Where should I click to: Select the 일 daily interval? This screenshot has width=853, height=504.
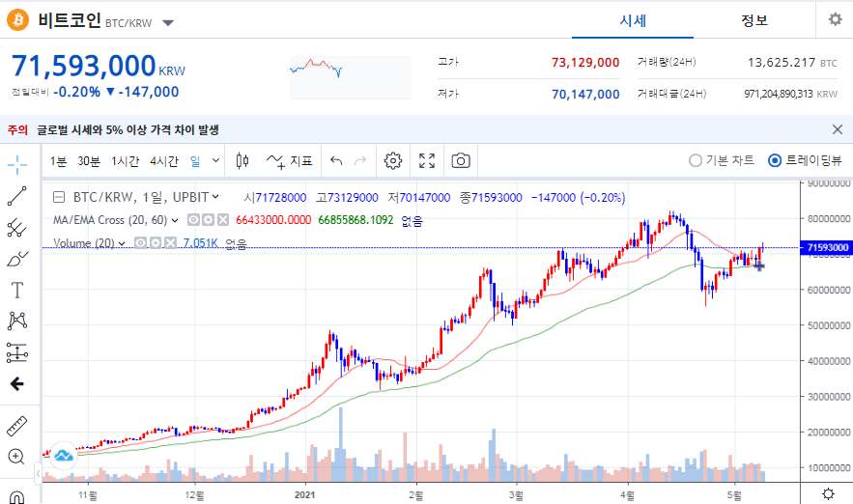point(195,161)
